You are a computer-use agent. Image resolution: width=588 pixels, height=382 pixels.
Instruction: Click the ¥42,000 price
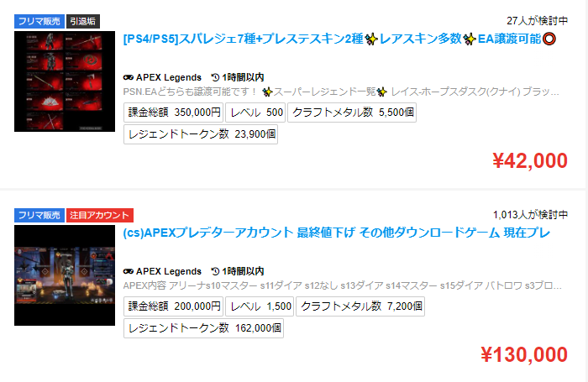coord(530,160)
